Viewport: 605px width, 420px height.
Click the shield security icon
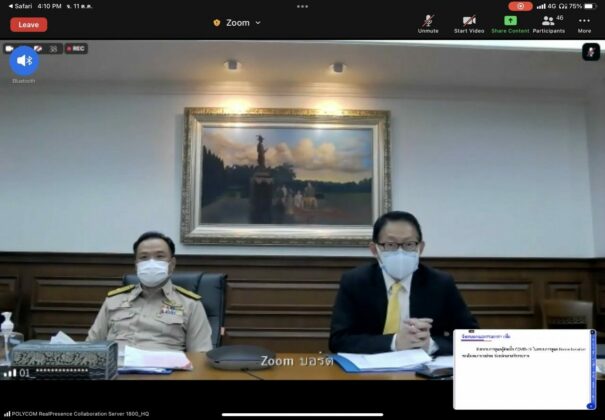point(217,23)
